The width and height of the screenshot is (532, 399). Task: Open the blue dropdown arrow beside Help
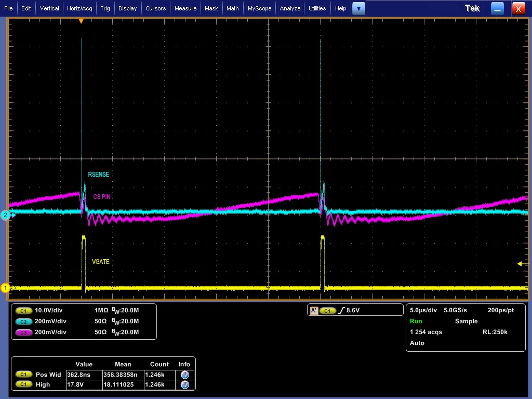click(x=358, y=8)
